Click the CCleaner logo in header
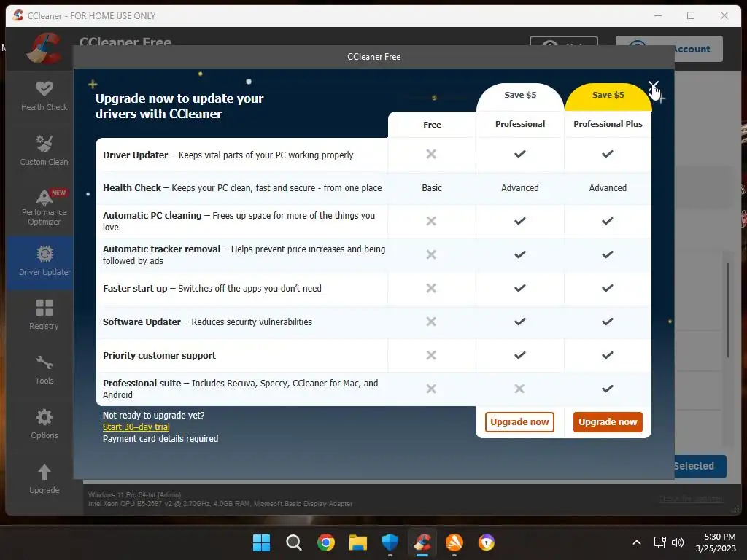Image resolution: width=747 pixels, height=560 pixels. pos(44,47)
